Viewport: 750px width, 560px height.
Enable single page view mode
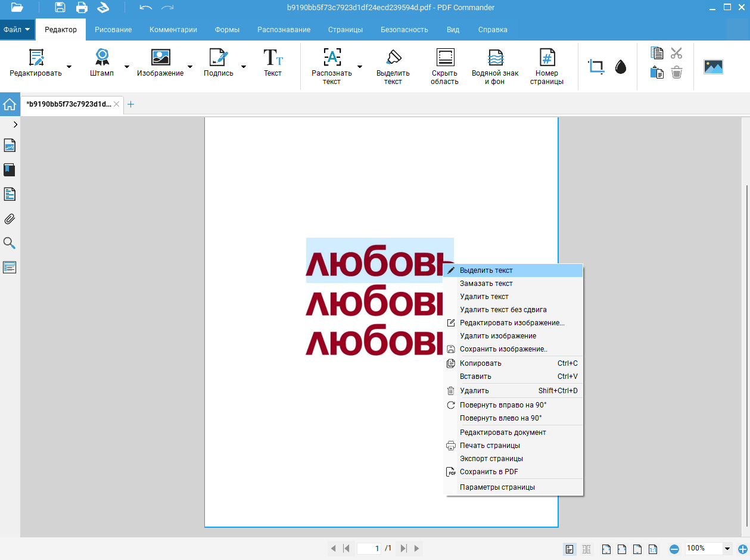tap(569, 549)
